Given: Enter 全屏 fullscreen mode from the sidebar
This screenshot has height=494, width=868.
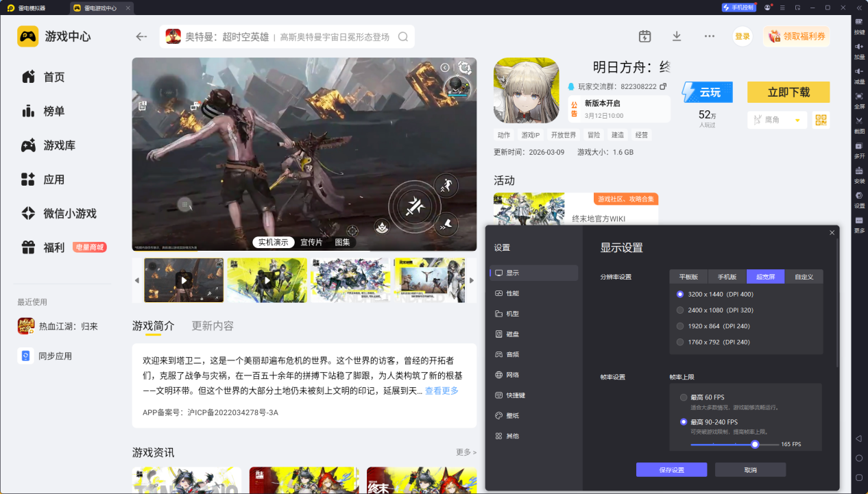Looking at the screenshot, I should pos(859,99).
